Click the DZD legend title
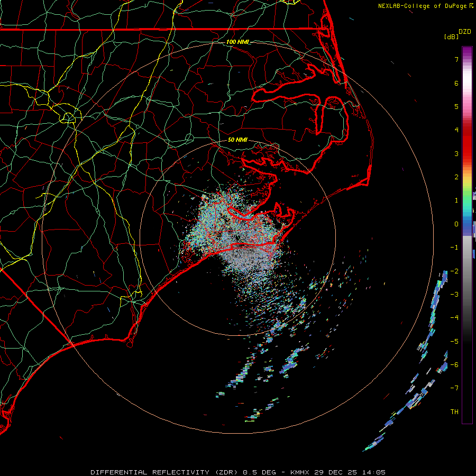This screenshot has width=476, height=476. [465, 32]
